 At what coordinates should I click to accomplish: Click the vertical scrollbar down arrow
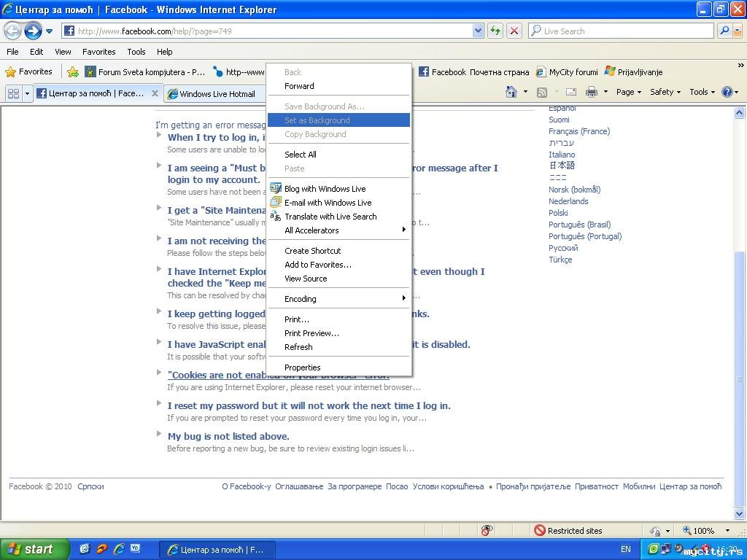(740, 513)
